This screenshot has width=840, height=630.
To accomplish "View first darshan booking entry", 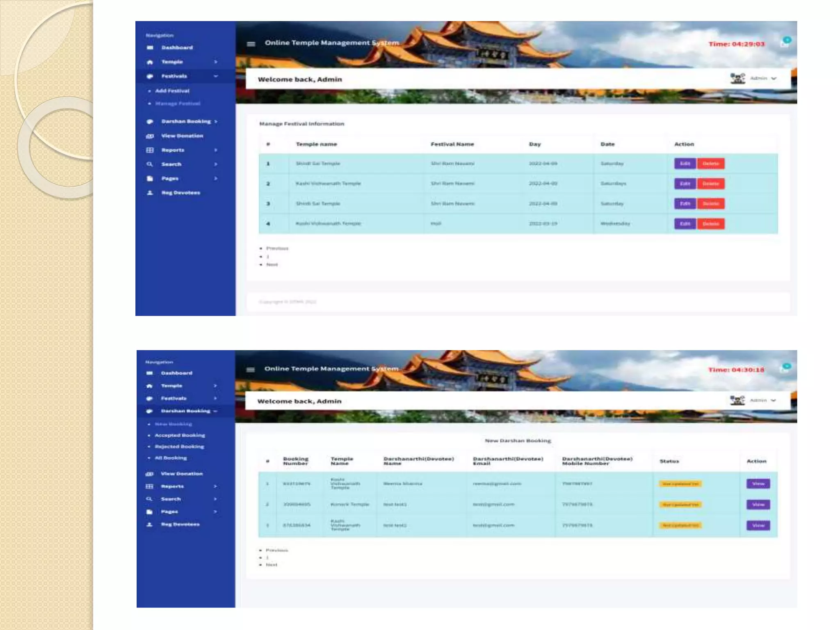I will [x=758, y=484].
